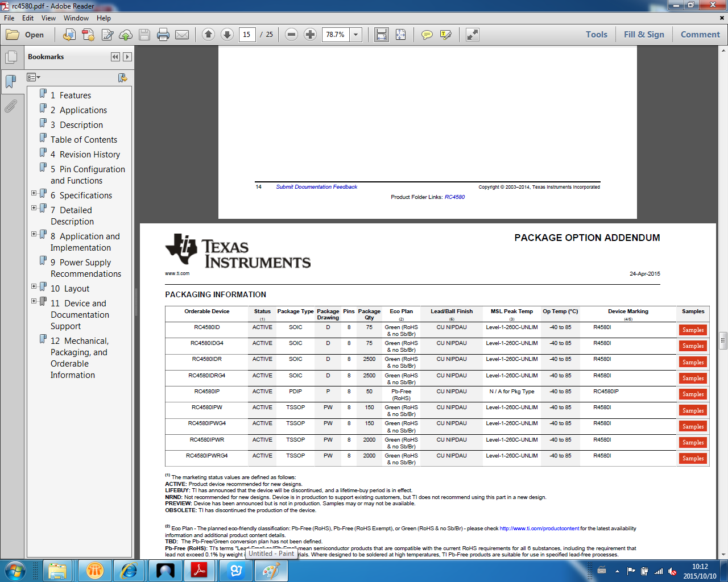
Task: Open 5 Pin Configuration and Functions bookmark
Action: 88,175
